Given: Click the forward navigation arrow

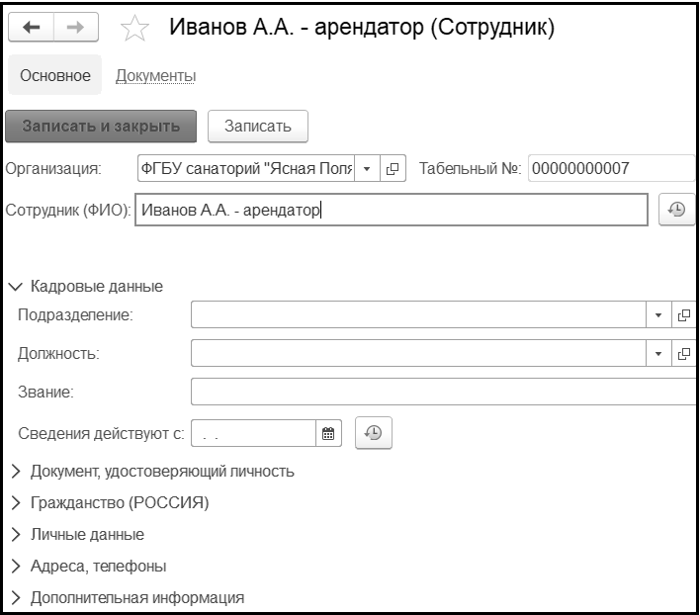Looking at the screenshot, I should click(76, 28).
